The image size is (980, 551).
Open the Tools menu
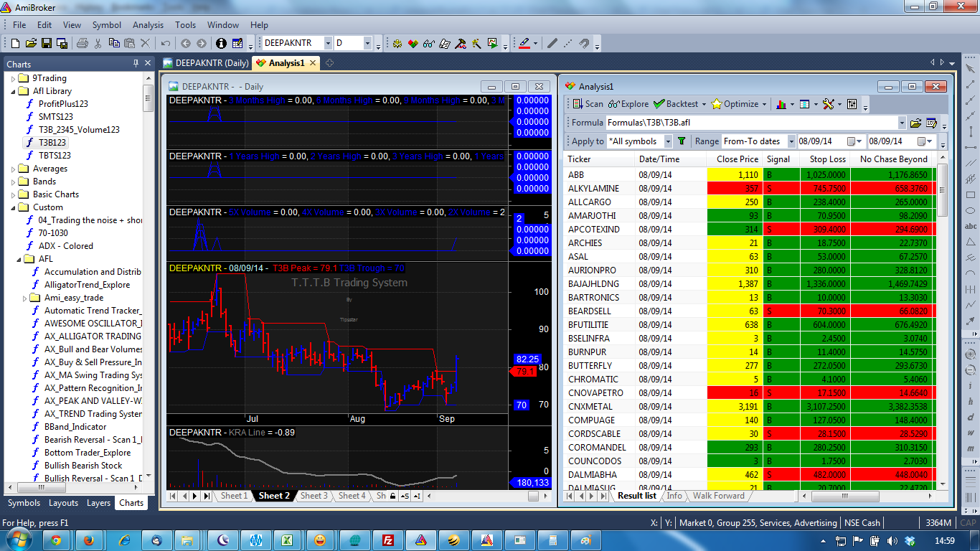click(x=185, y=24)
